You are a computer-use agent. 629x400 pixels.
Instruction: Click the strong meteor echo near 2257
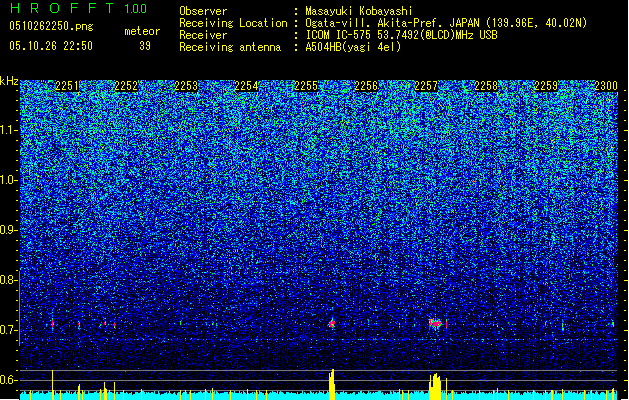436,323
